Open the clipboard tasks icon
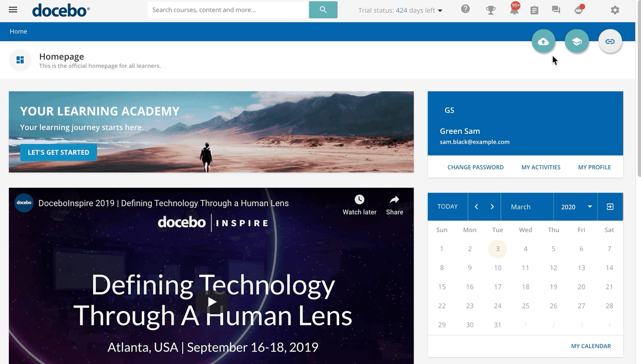 coord(534,10)
